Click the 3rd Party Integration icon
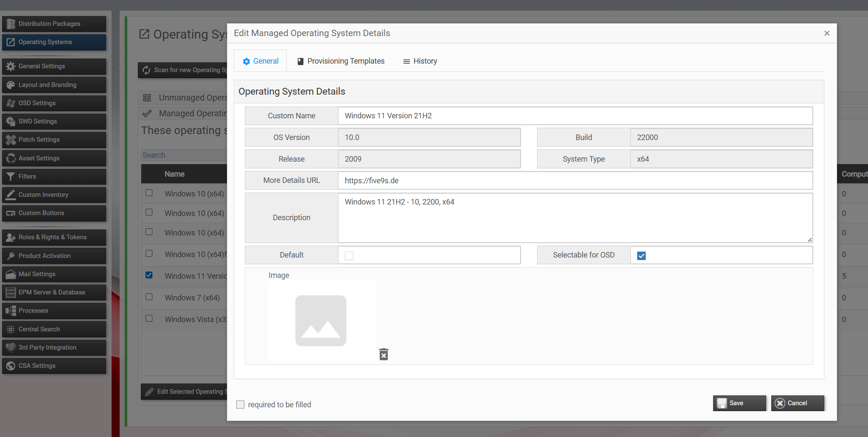 [x=11, y=347]
